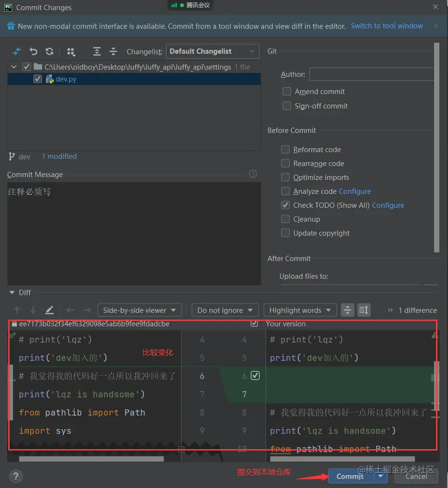Image resolution: width=448 pixels, height=488 pixels.
Task: Click the forward arrow in Diff toolbar
Action: pyautogui.click(x=87, y=310)
